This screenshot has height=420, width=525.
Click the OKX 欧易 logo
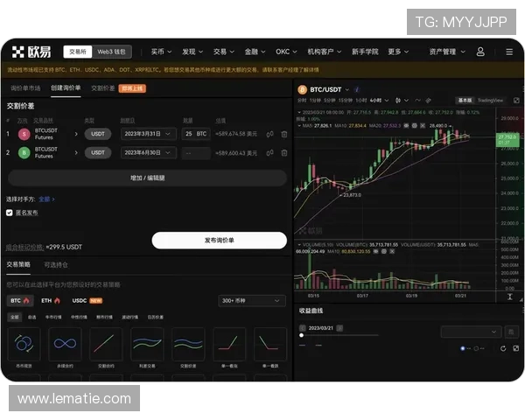[31, 52]
